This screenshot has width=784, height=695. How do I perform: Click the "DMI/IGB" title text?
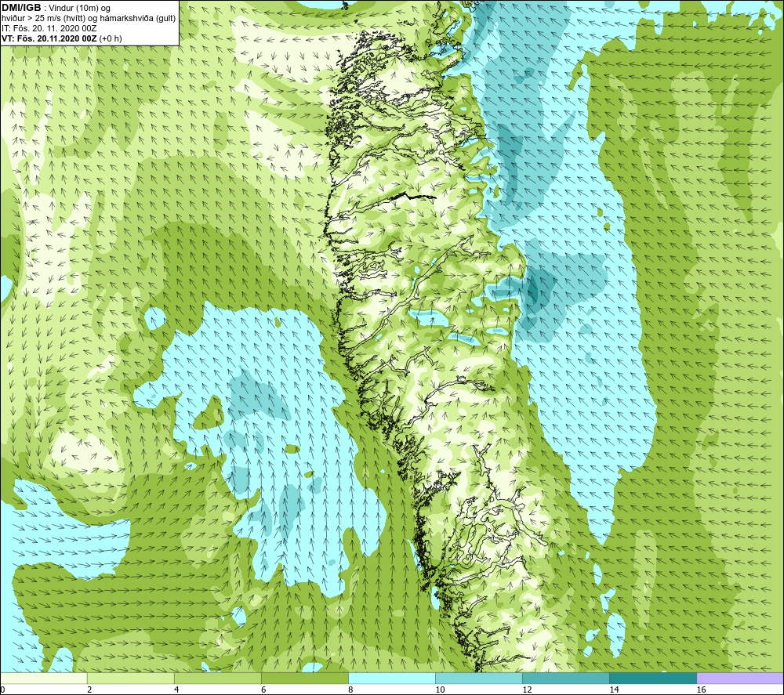(x=21, y=8)
